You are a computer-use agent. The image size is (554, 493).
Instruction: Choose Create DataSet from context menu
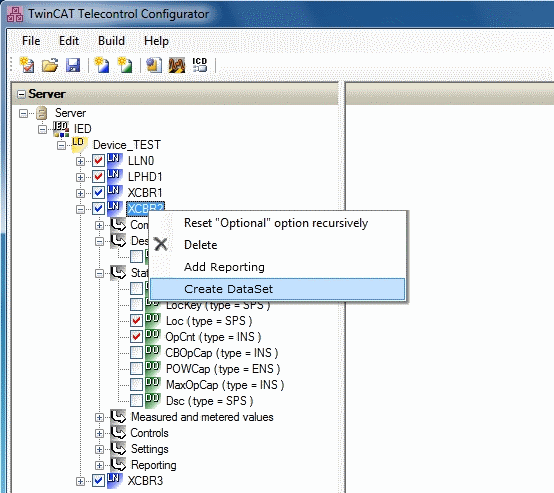coord(277,289)
